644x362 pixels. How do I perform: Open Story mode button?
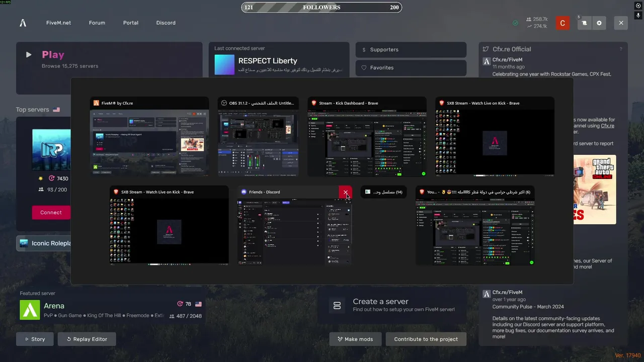(35, 339)
